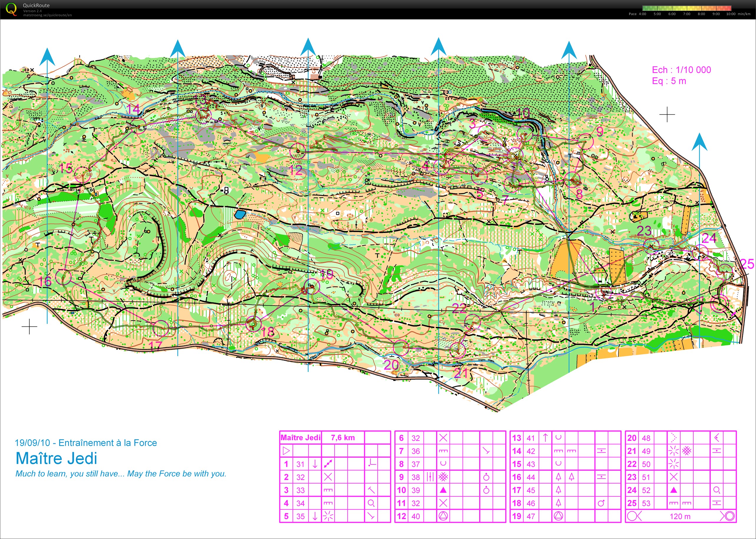This screenshot has height=539, width=756.
Task: Click the Eq : 5 m contour text
Action: 669,81
